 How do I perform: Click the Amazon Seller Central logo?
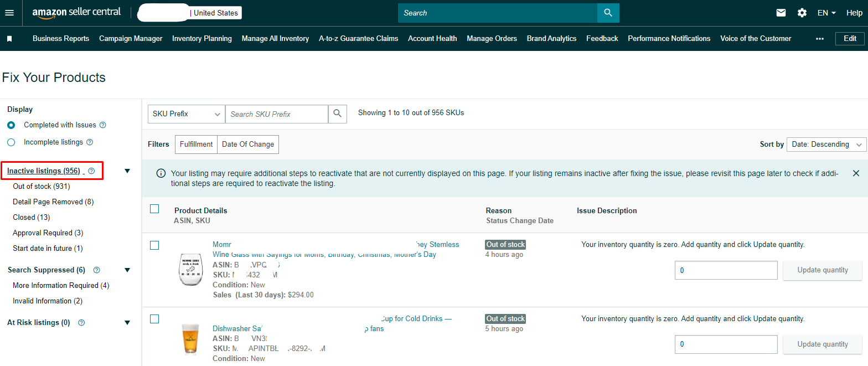pyautogui.click(x=77, y=13)
